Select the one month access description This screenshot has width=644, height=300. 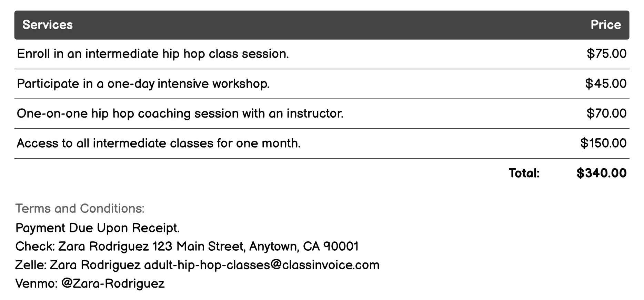pyautogui.click(x=159, y=143)
